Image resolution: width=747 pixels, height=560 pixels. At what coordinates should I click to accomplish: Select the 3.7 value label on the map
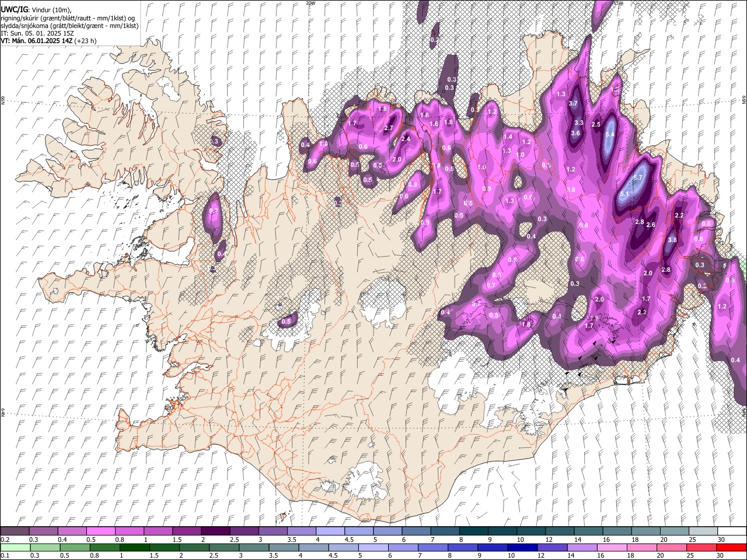coord(573,104)
